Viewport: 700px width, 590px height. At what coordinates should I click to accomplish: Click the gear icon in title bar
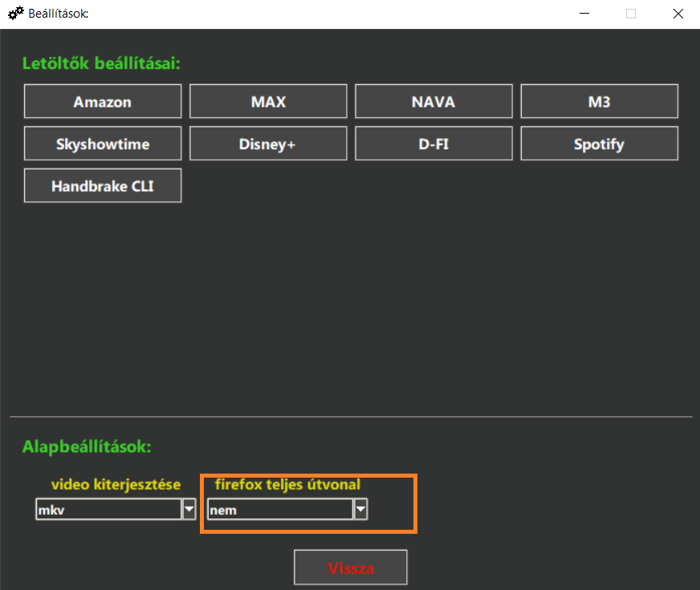tap(15, 14)
